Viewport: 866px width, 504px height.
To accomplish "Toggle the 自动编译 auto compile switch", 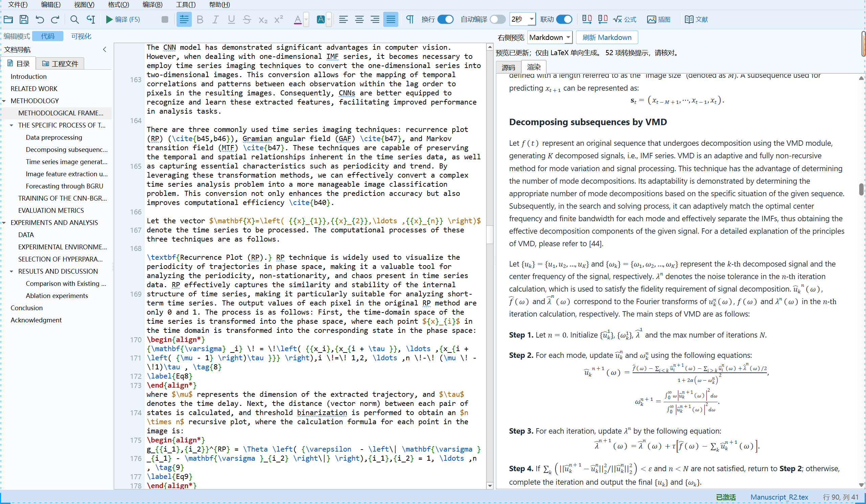I will coord(498,19).
